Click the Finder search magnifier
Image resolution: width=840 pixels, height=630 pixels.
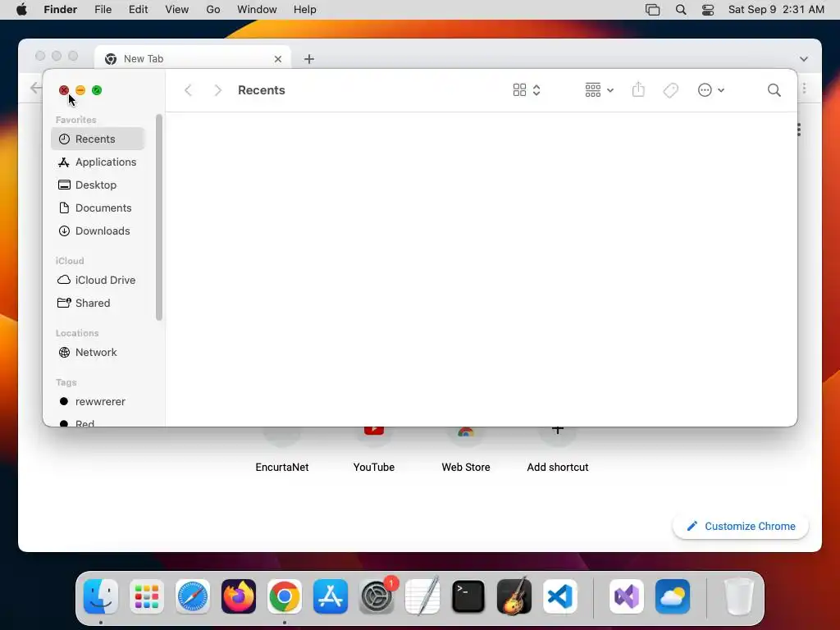[774, 90]
